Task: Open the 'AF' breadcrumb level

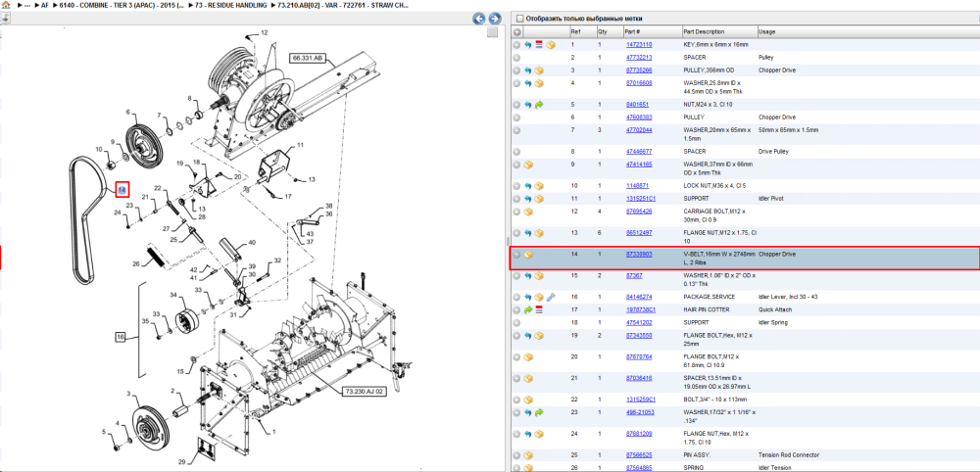Action: click(44, 5)
